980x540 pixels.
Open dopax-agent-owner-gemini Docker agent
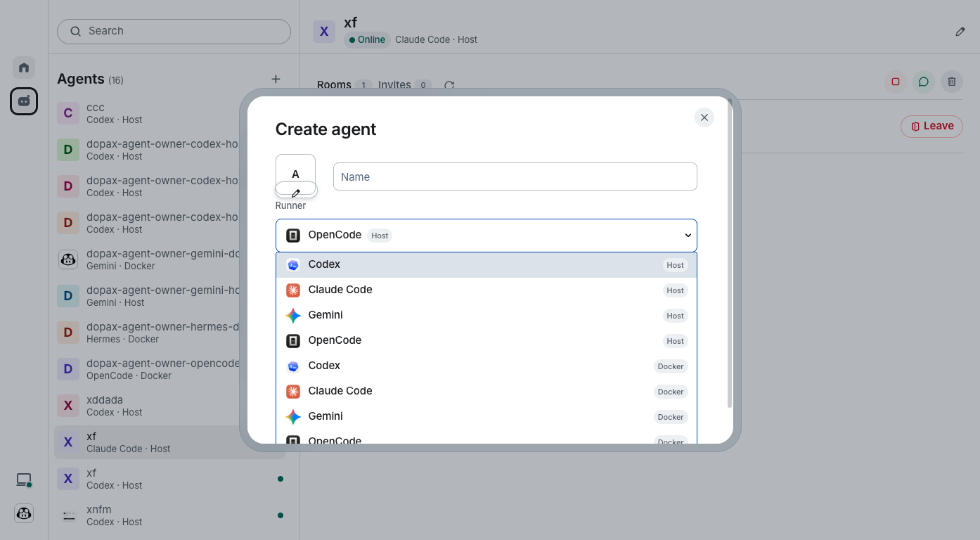(170, 259)
